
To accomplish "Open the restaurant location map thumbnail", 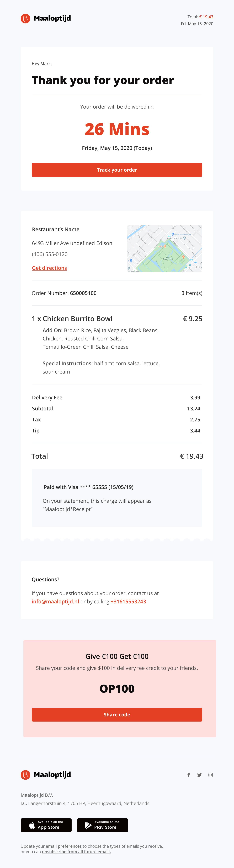I will pos(165,248).
